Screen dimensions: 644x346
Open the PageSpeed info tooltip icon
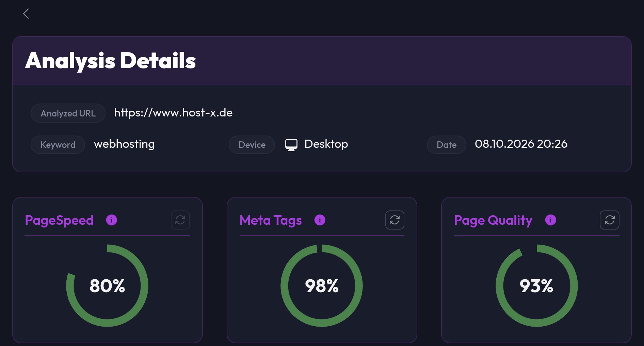tap(112, 220)
